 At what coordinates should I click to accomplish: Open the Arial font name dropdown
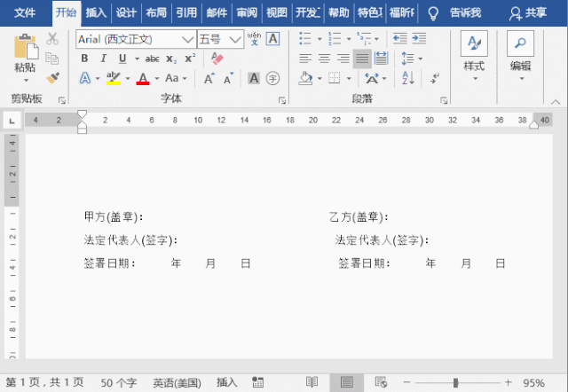point(187,39)
